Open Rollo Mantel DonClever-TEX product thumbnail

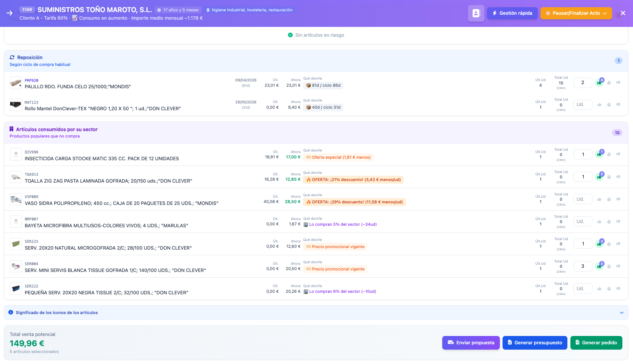coord(16,105)
